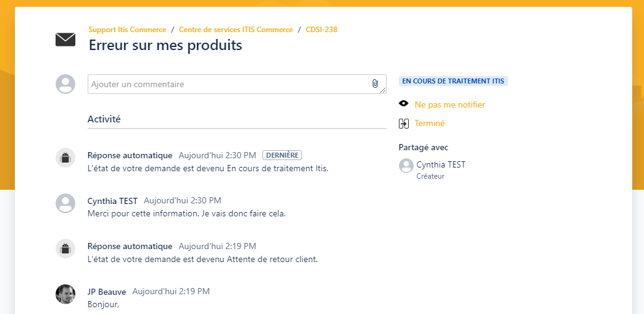Viewport: 644px width, 314px height.
Task: Click the envelope request type icon
Action: pyautogui.click(x=65, y=40)
